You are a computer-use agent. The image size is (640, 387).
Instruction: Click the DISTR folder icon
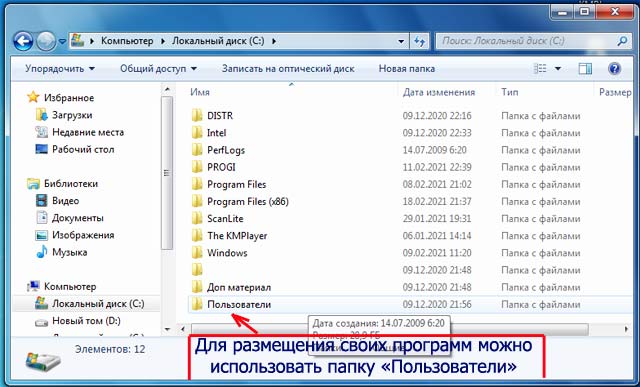[x=197, y=115]
